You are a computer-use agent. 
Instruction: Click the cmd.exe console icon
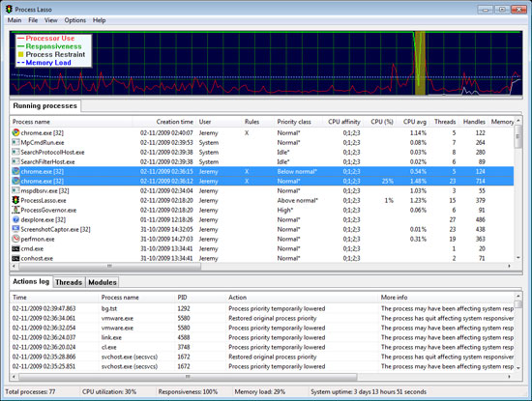(15, 248)
